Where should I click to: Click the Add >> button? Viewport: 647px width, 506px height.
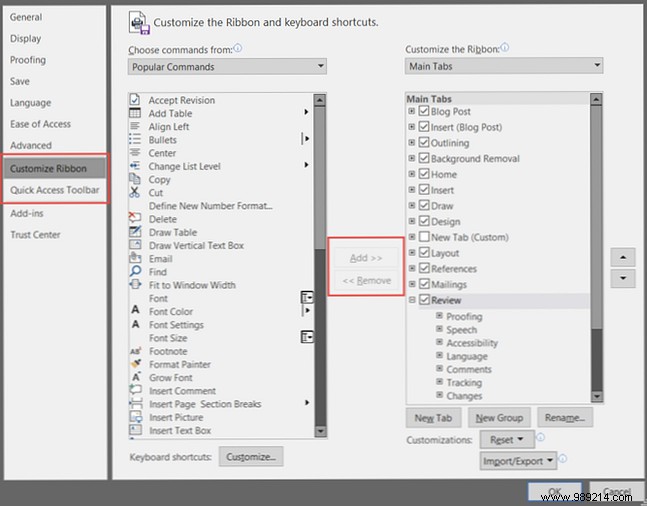point(366,258)
